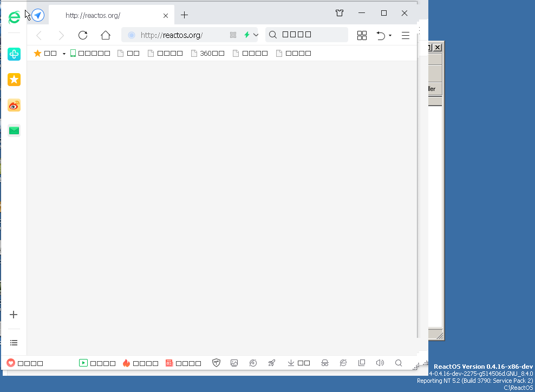Open the hamburger main menu
Viewport: 535px width, 392px height.
406,35
